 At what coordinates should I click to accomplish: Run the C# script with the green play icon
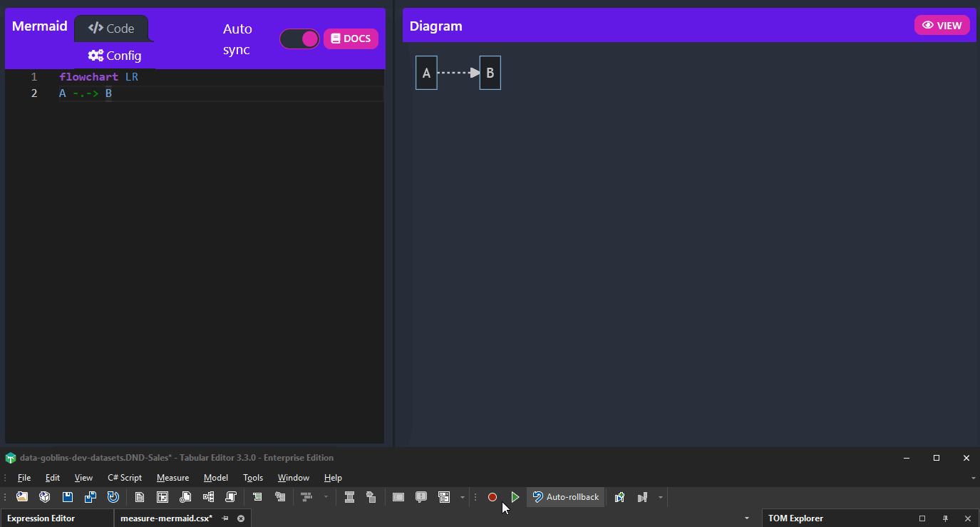[515, 497]
